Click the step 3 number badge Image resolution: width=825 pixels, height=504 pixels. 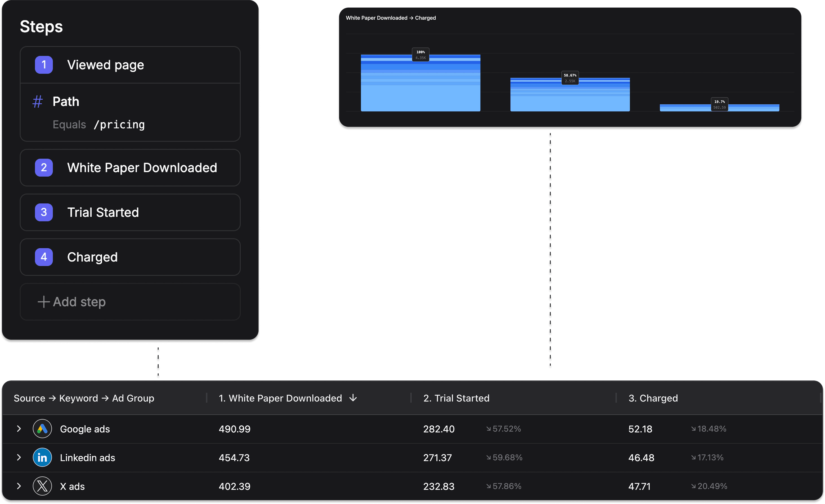[44, 212]
